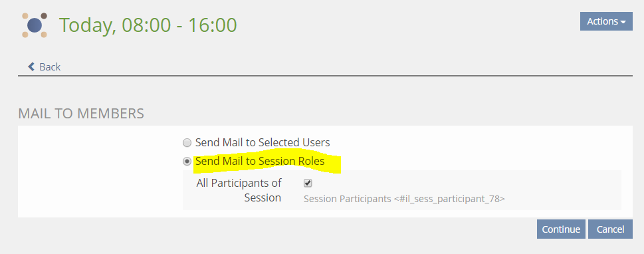Click the 'Session Participants' role description text
The image size is (644, 254).
[348, 199]
